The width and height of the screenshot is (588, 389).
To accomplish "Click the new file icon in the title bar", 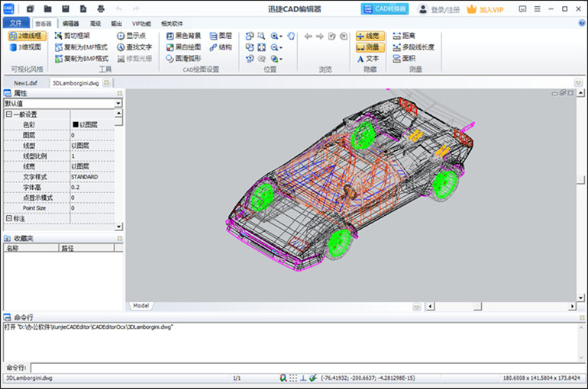I will (31, 9).
